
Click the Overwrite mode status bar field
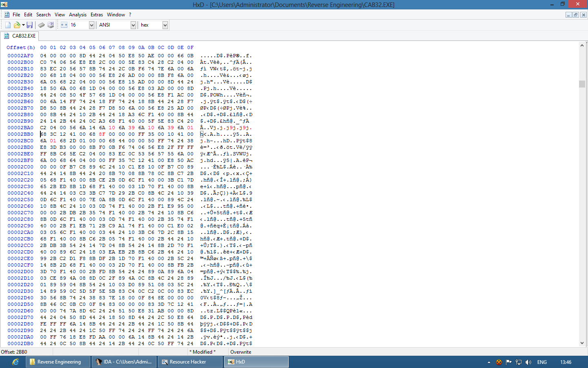(241, 352)
